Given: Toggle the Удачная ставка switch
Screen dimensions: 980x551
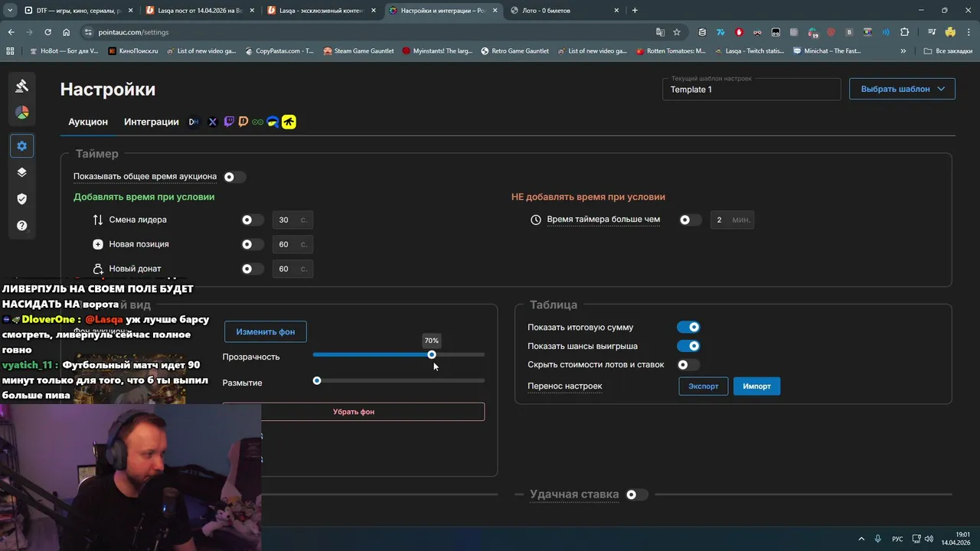Looking at the screenshot, I should tap(636, 494).
